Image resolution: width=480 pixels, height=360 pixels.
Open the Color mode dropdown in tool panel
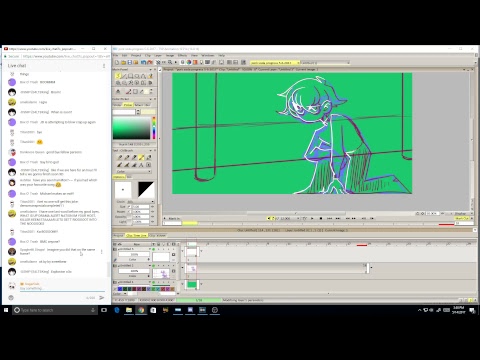click(134, 171)
